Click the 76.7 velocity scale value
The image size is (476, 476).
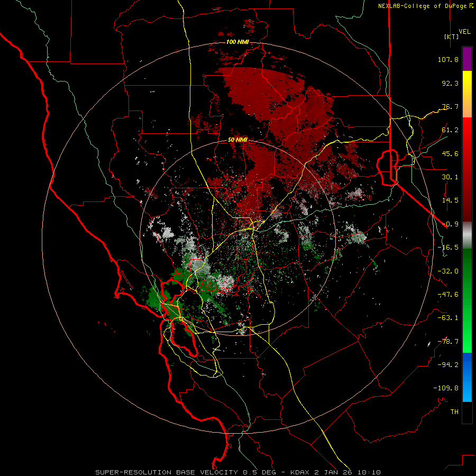click(450, 106)
